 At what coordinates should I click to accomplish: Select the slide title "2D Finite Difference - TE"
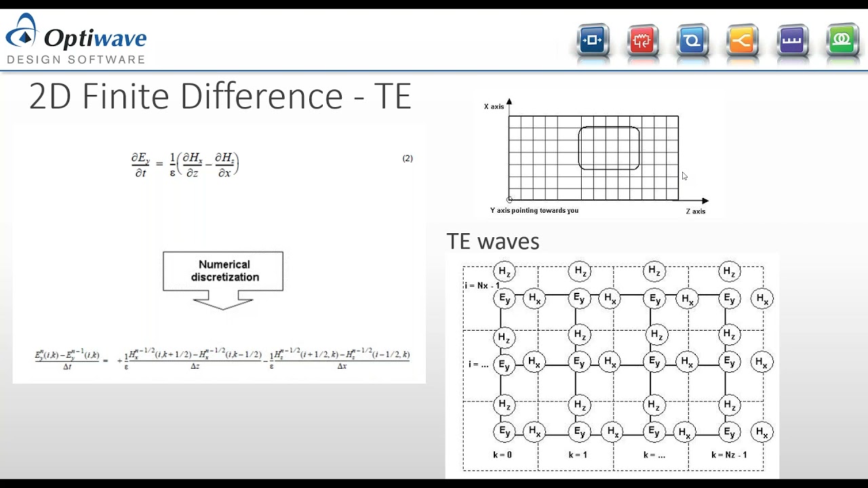(220, 96)
